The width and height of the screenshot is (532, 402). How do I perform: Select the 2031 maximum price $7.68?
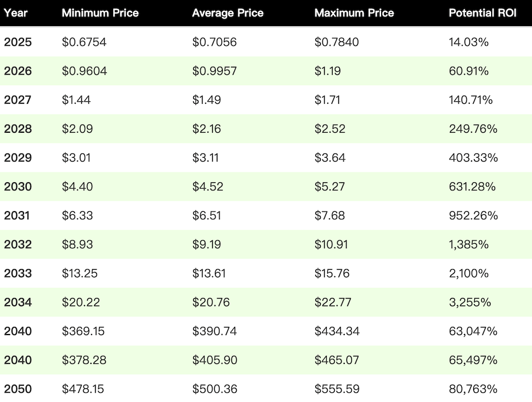pyautogui.click(x=329, y=215)
